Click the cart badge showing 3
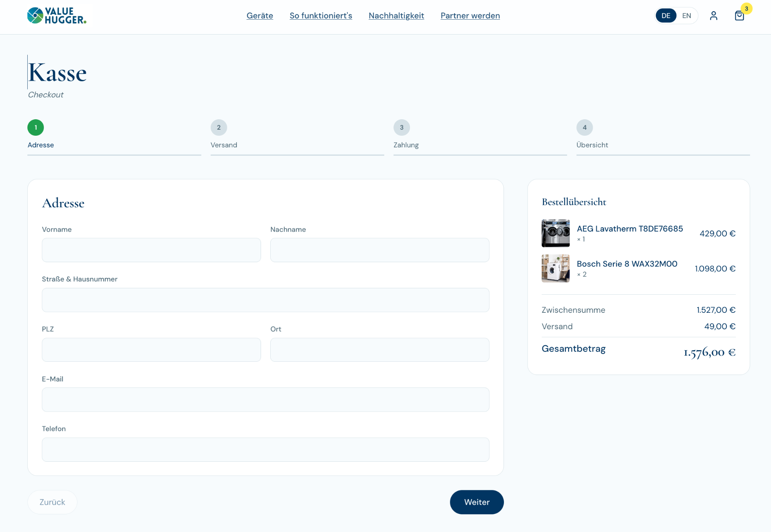 tap(747, 8)
